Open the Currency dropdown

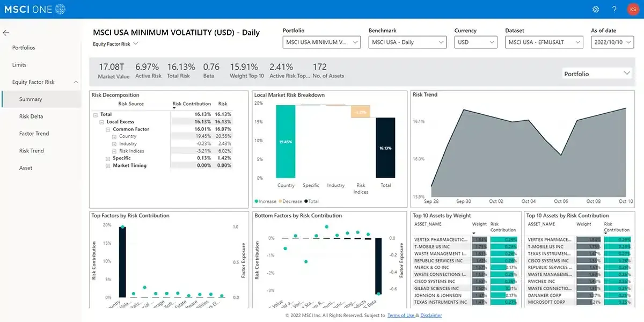[x=475, y=42]
